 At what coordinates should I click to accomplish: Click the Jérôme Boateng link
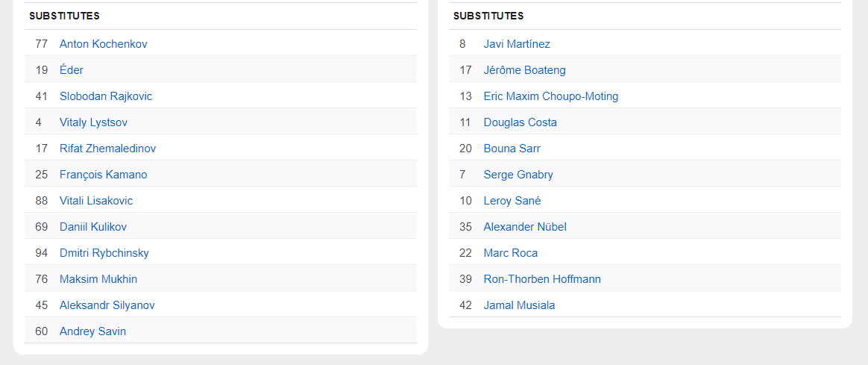click(x=524, y=70)
